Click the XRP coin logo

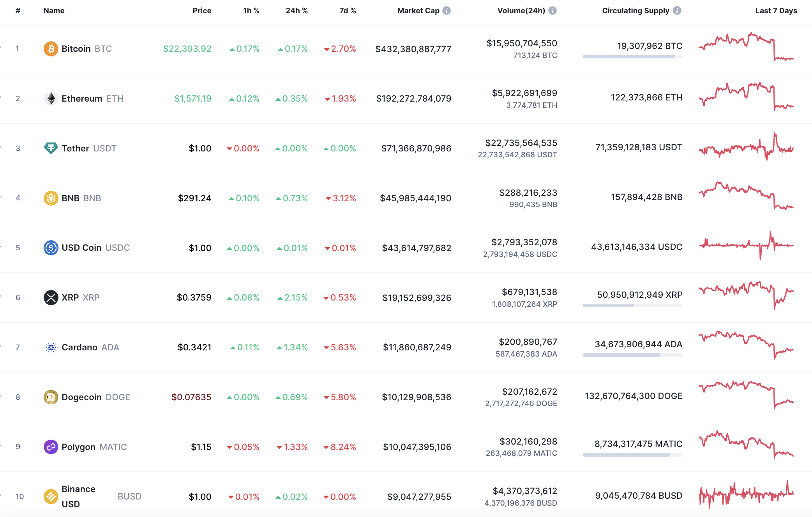click(x=51, y=297)
